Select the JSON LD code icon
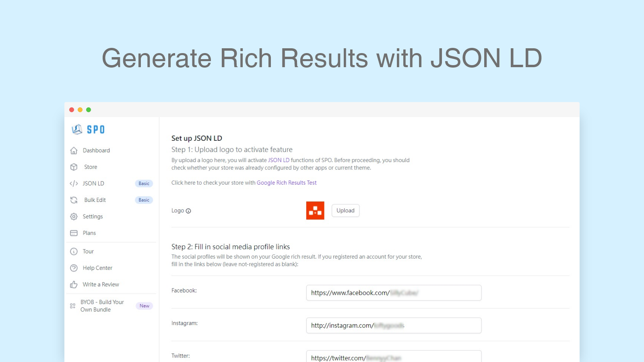 point(74,183)
